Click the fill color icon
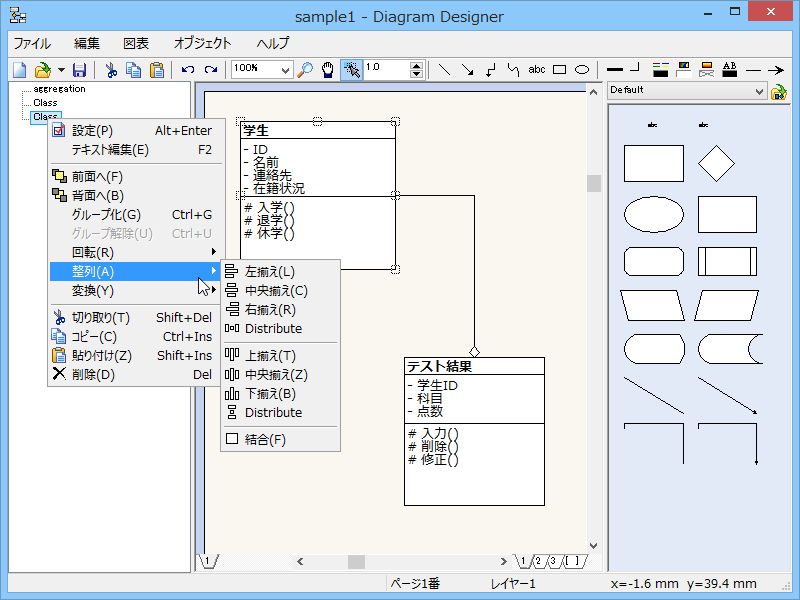The image size is (800, 600). point(683,70)
